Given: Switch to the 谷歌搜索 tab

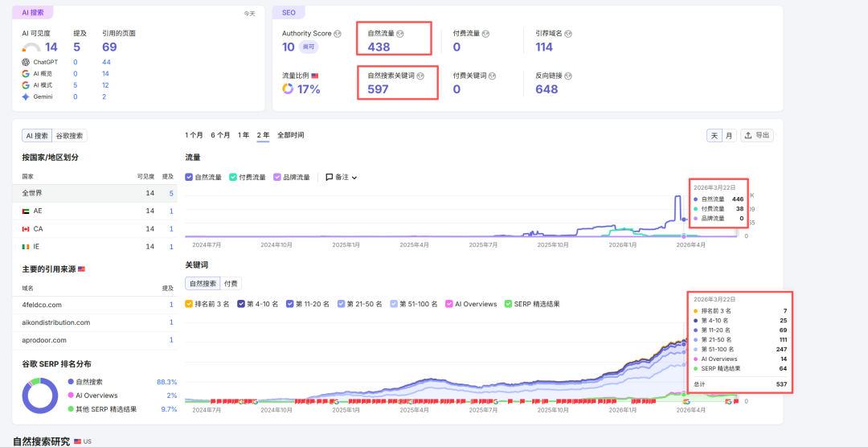Looking at the screenshot, I should point(69,136).
